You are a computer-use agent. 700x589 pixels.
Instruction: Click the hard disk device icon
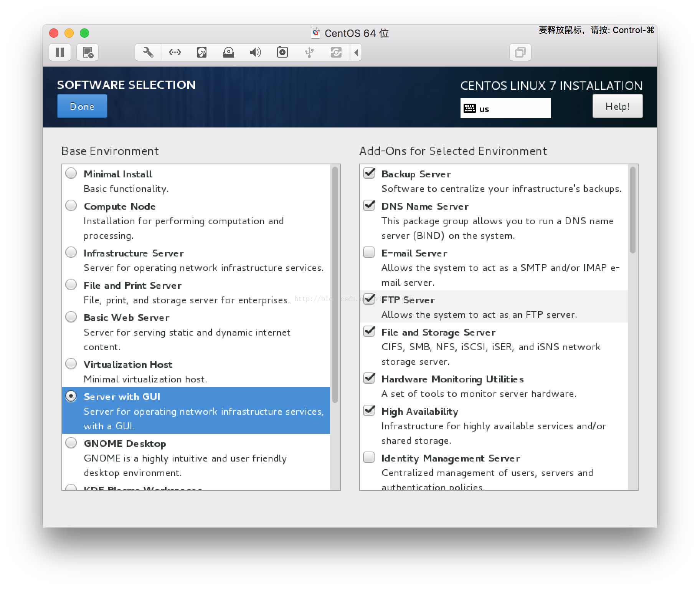(202, 52)
